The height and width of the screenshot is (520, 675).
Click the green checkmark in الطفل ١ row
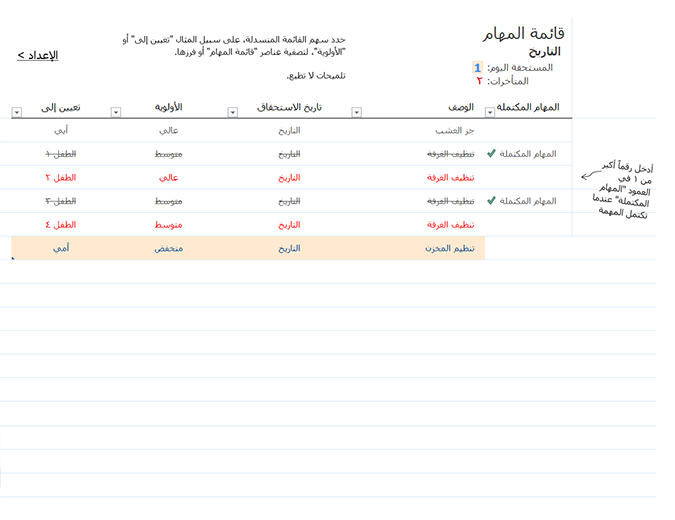click(491, 154)
